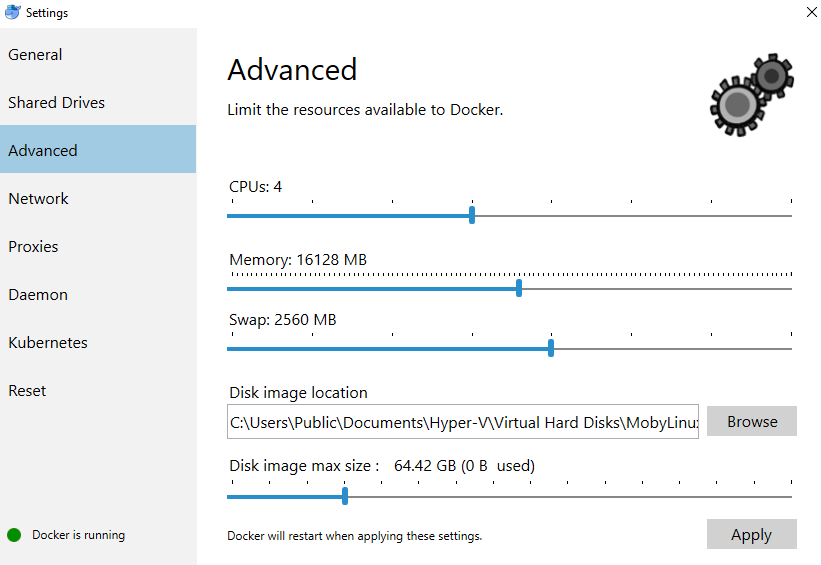Click the CPUs slider handle

[x=472, y=215]
